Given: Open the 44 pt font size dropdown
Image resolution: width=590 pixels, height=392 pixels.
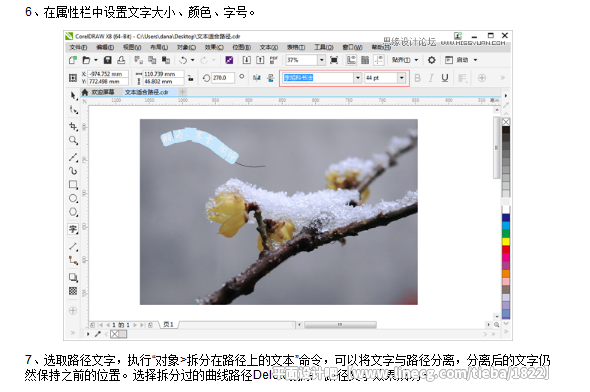Looking at the screenshot, I should tap(401, 78).
